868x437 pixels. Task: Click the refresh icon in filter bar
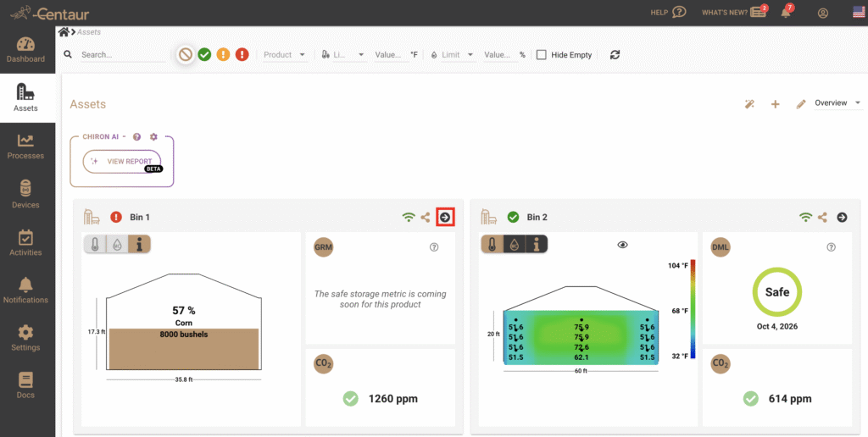[x=615, y=55]
